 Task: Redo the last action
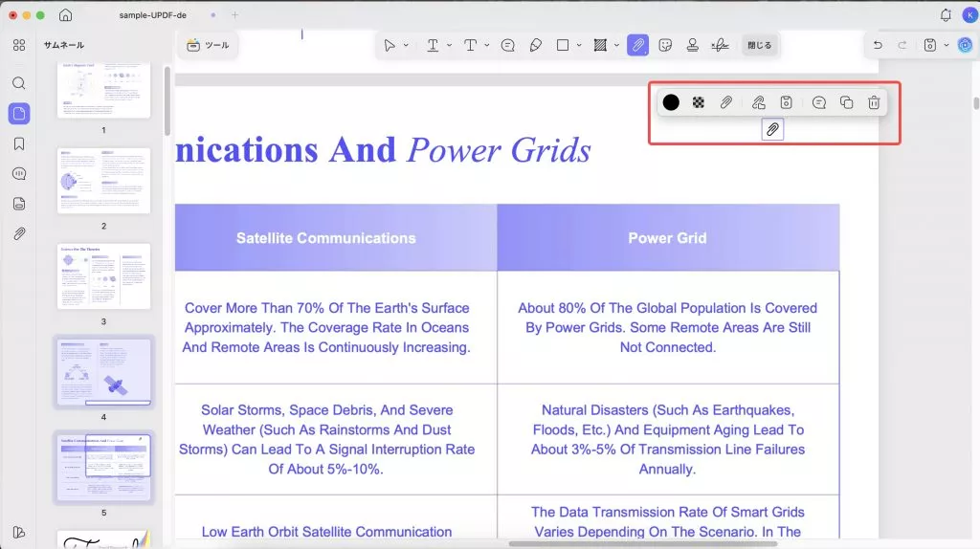(902, 45)
